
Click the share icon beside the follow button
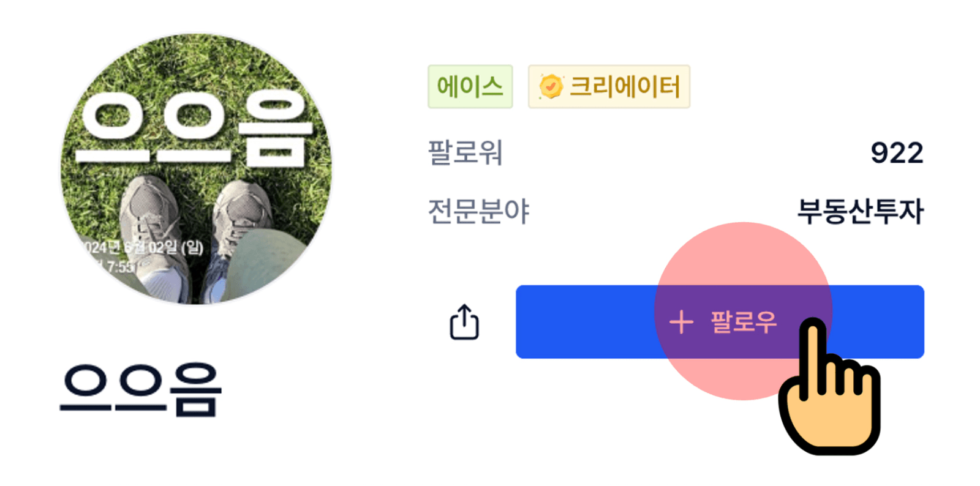[464, 322]
